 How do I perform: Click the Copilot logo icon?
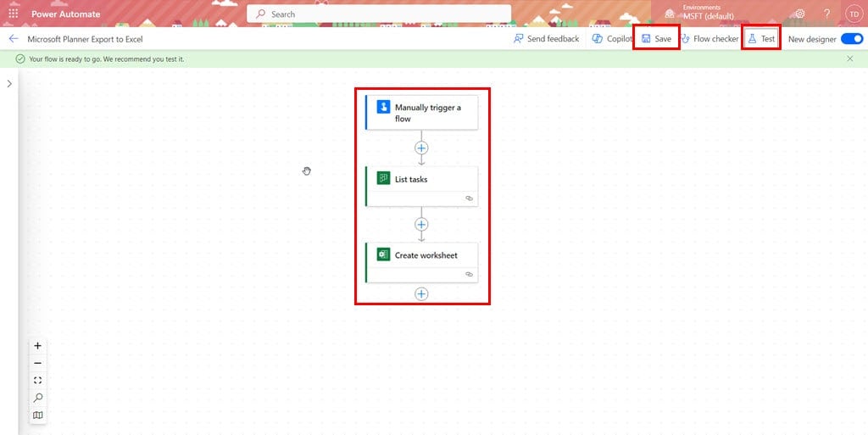coord(597,39)
